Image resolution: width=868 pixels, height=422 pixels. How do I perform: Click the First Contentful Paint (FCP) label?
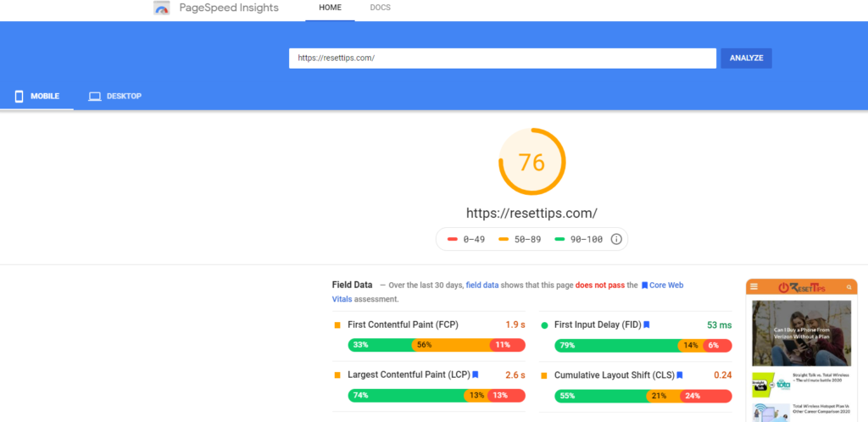[403, 325]
